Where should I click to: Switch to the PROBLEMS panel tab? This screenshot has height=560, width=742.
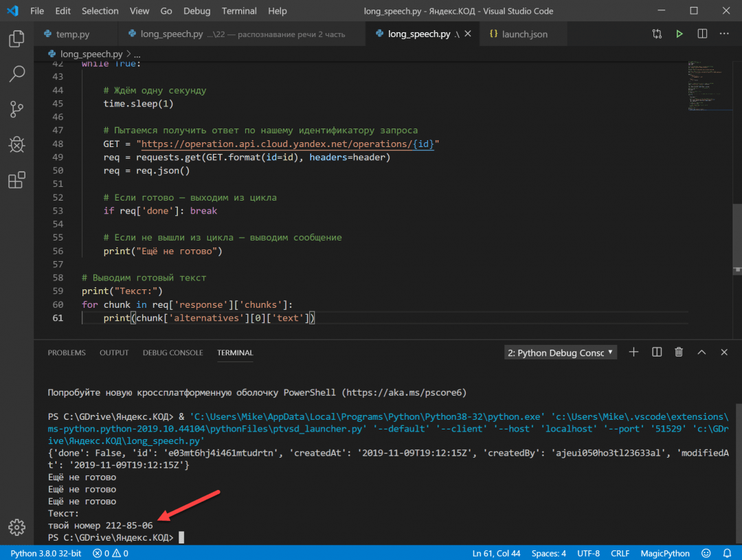point(67,352)
